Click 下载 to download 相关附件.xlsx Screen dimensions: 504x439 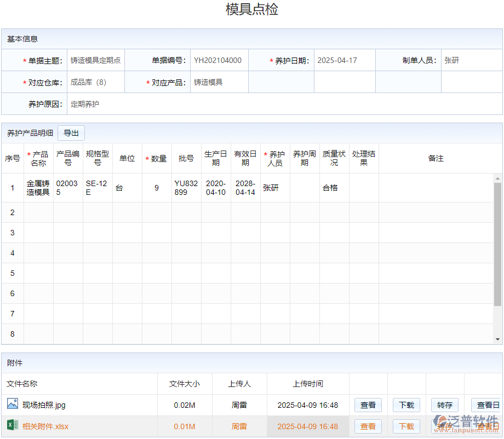pos(406,426)
